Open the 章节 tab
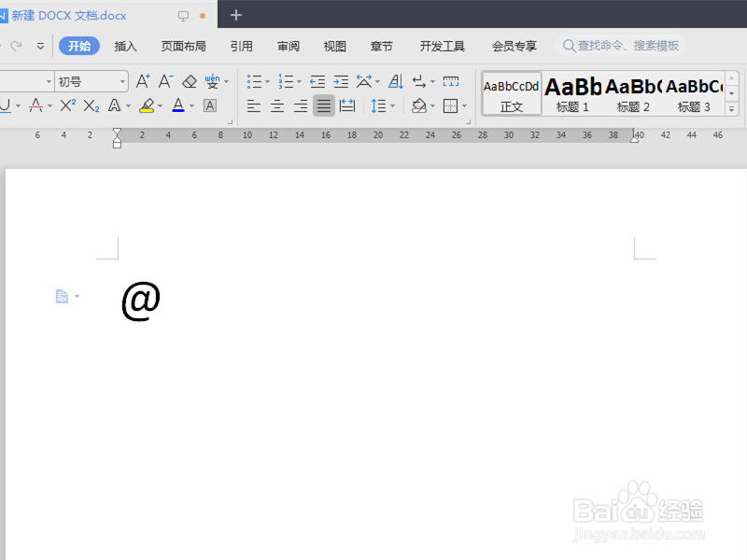This screenshot has height=560, width=747. coord(382,46)
